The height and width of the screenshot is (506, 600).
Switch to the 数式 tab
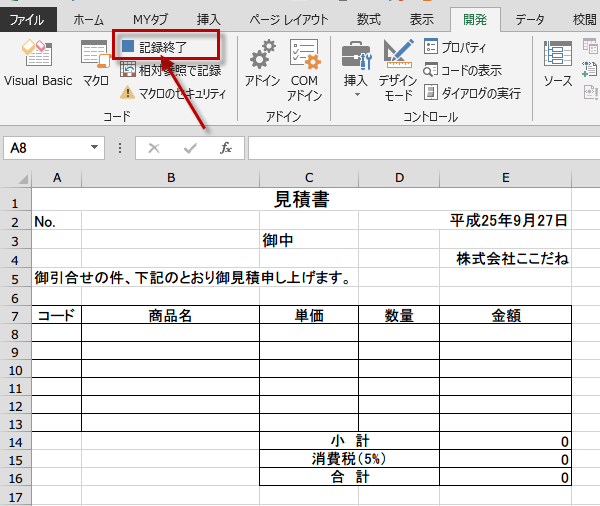pos(369,20)
